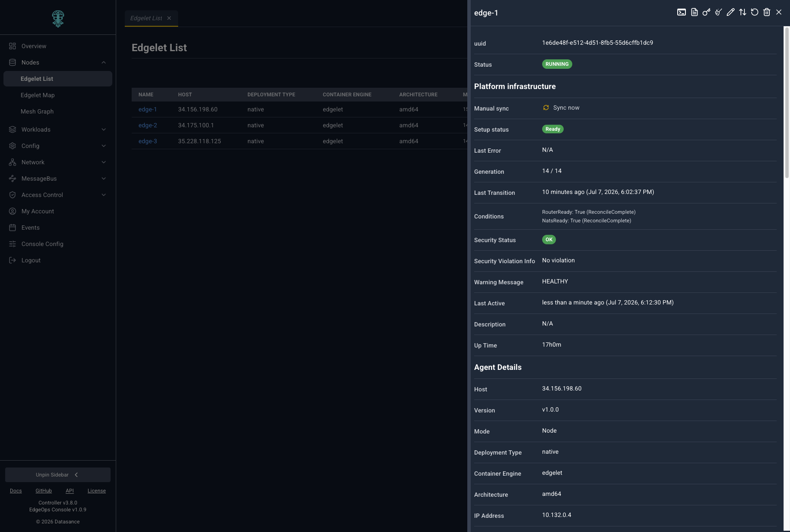Click host cell 34.175.100.1
Screen dimensions: 790x532
(x=196, y=125)
